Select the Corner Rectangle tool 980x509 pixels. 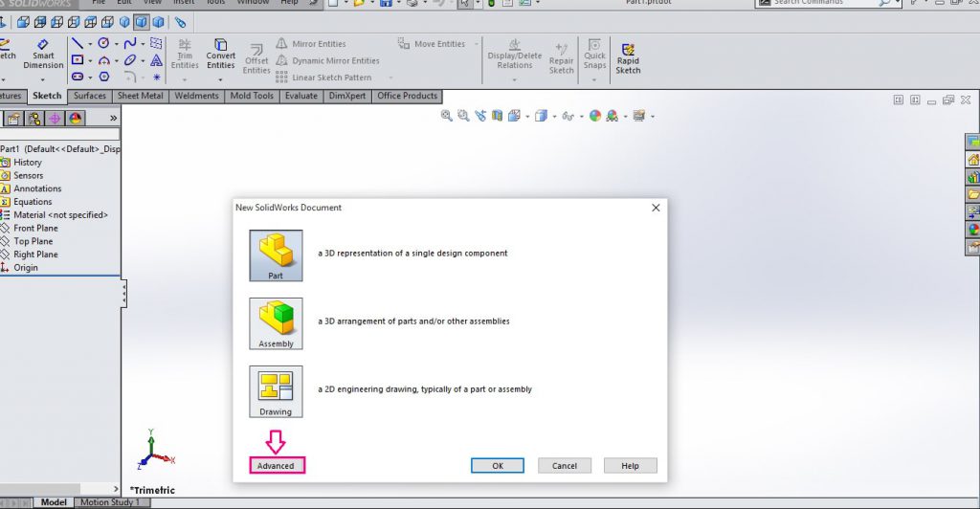coord(77,60)
